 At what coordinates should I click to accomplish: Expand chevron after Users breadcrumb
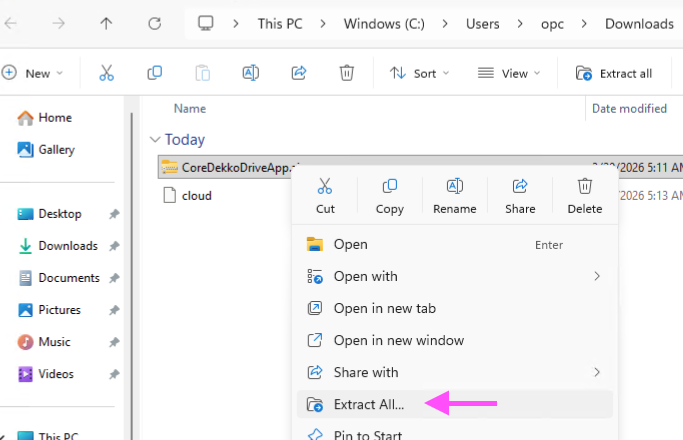pyautogui.click(x=520, y=24)
